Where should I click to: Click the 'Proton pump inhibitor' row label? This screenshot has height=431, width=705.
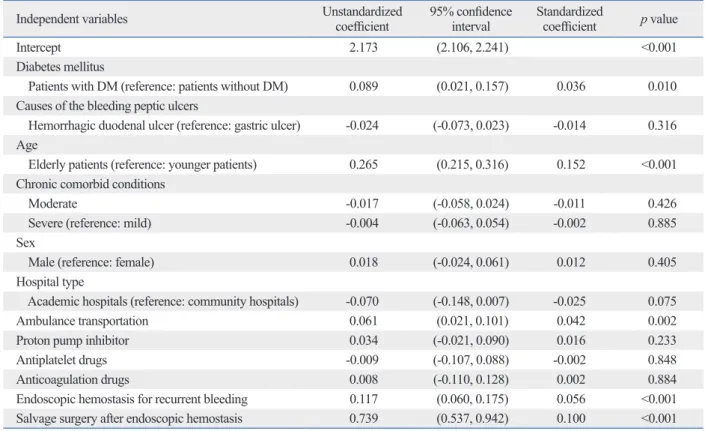[72, 341]
